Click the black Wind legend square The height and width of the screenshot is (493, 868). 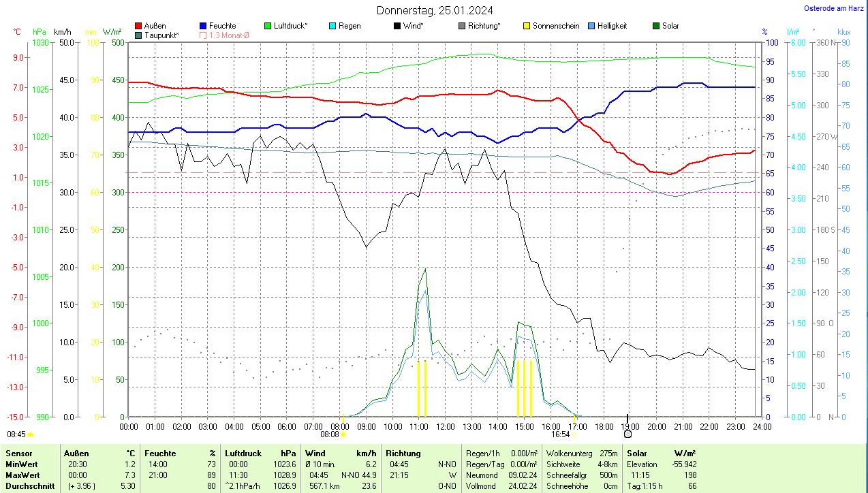(397, 26)
